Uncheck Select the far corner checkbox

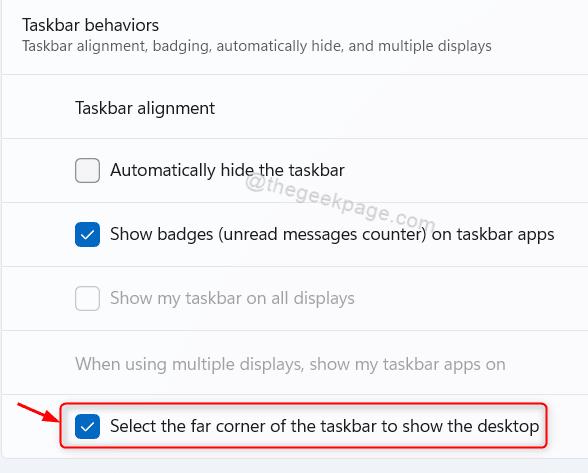[87, 426]
